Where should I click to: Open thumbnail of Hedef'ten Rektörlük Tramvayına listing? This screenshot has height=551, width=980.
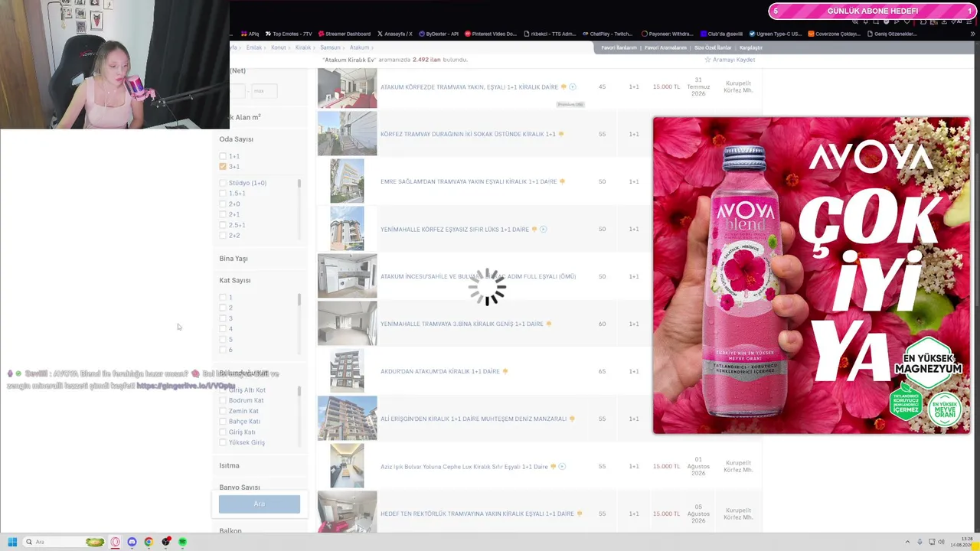coord(348,514)
